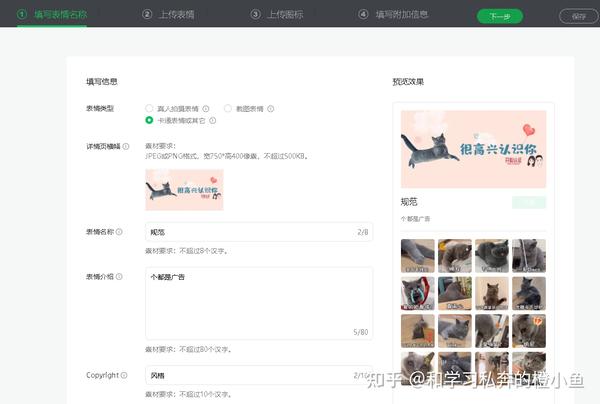Show info tooltip for 真人拍摄表情
Screen dimensions: 600x404
coord(206,109)
